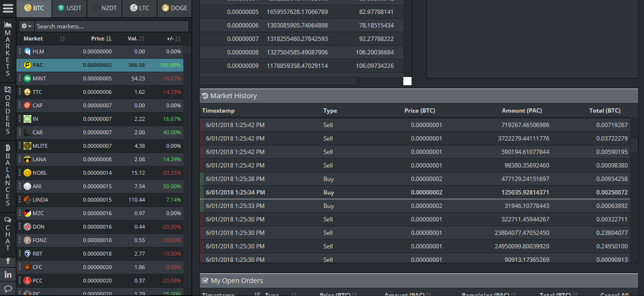Switch to the DOGE base market tab

point(174,8)
